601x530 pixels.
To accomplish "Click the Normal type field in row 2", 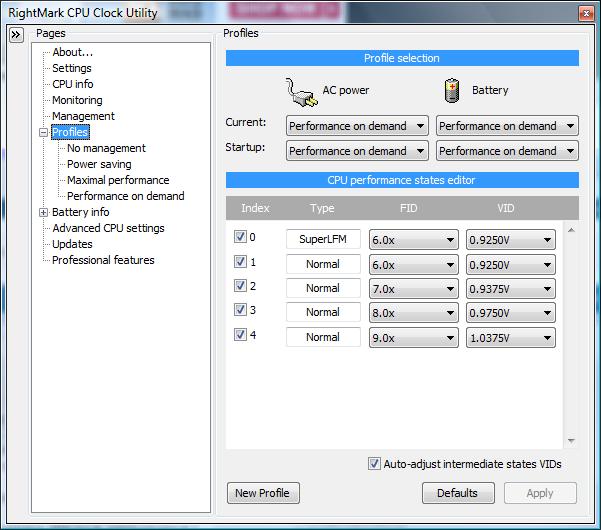I will pos(323,288).
